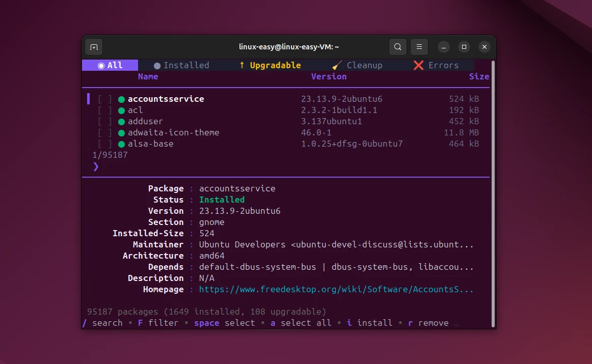Click green status dot beside accountsservice
592x364 pixels.
coord(121,99)
